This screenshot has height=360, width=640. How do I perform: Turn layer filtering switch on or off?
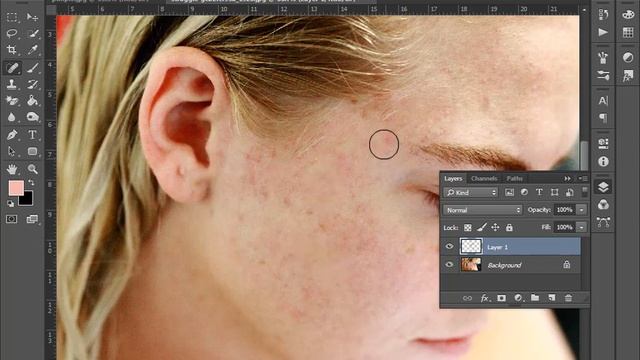coord(584,192)
